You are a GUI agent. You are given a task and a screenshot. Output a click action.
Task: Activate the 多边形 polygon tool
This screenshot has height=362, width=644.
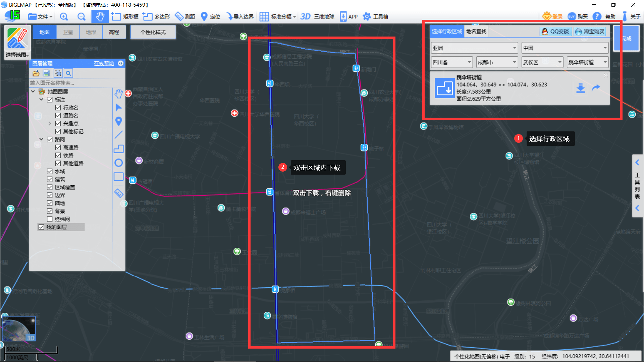[156, 16]
